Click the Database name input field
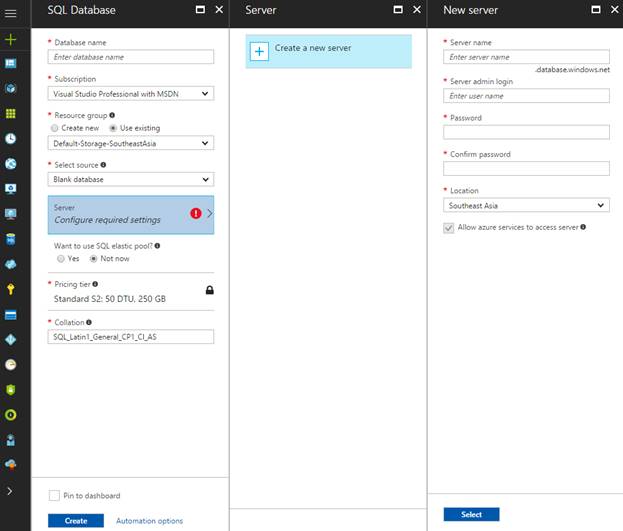 click(131, 57)
